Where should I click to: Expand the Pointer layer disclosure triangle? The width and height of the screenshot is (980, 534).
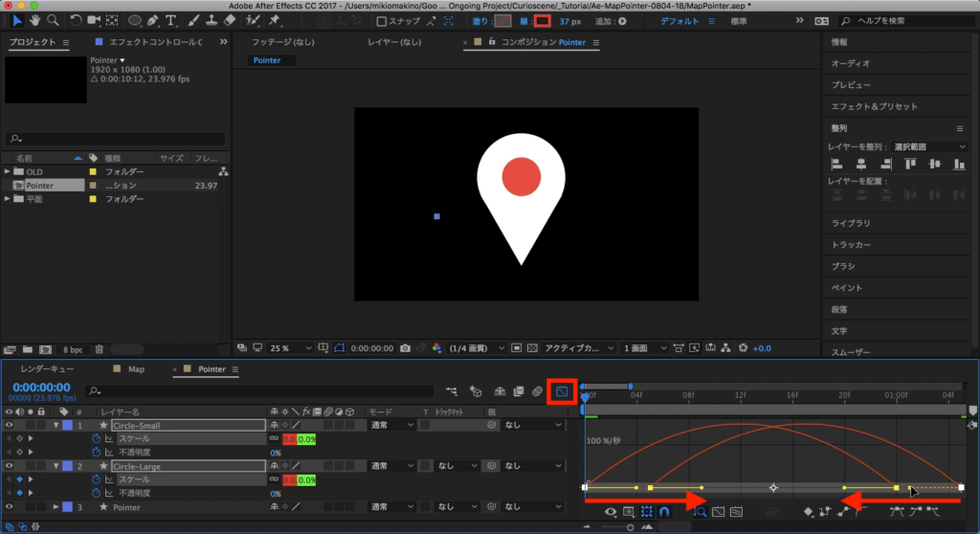(x=56, y=506)
